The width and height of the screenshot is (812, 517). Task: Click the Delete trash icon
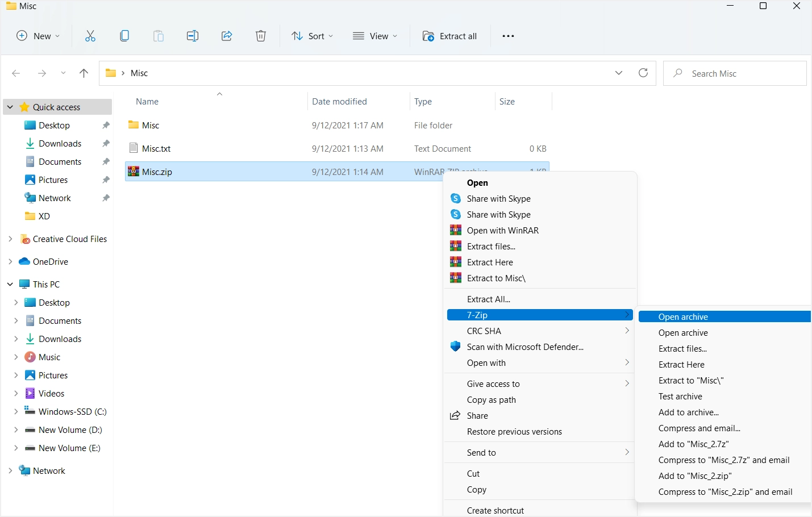point(261,36)
